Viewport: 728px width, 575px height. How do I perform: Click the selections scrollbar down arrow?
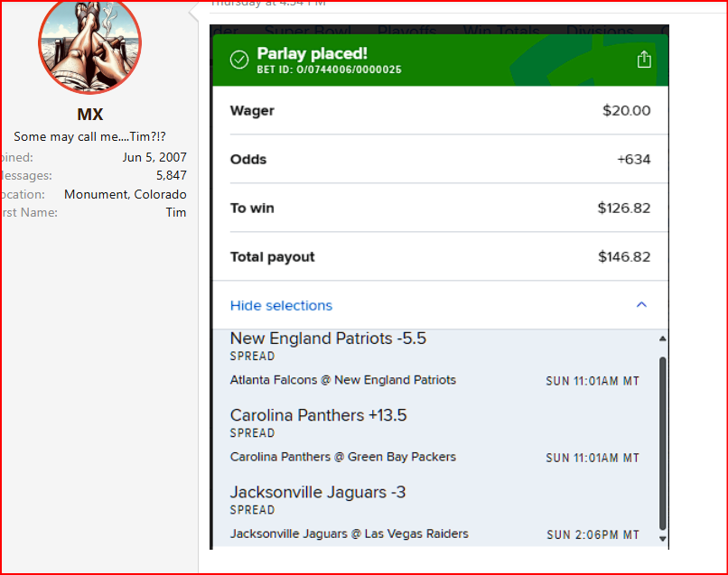pos(663,538)
